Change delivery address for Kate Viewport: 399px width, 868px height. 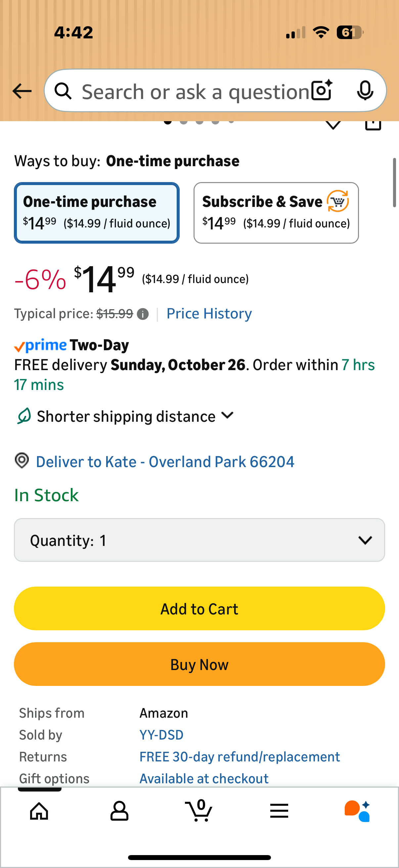(x=165, y=461)
